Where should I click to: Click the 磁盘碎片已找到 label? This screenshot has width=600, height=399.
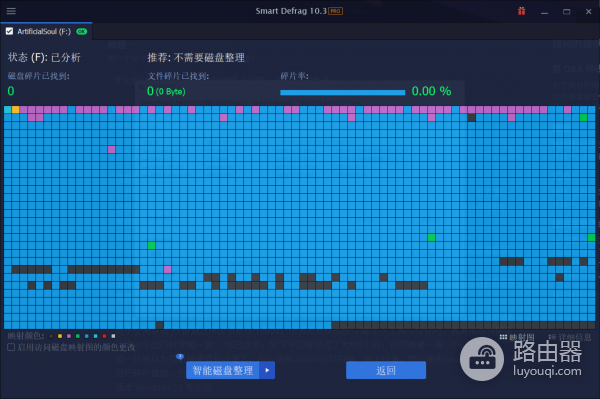click(x=39, y=76)
